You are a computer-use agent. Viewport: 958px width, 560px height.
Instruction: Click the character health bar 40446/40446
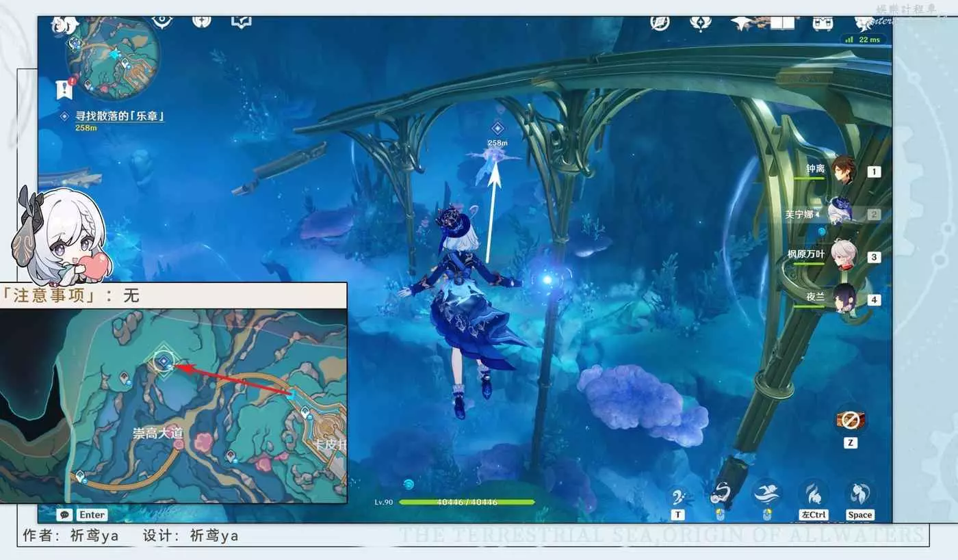(x=467, y=503)
